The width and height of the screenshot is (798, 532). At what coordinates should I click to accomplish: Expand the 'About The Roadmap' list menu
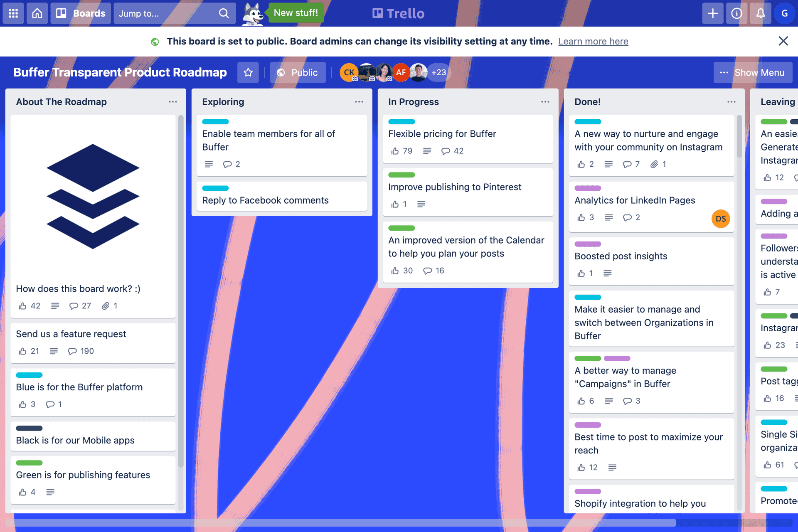coord(173,102)
